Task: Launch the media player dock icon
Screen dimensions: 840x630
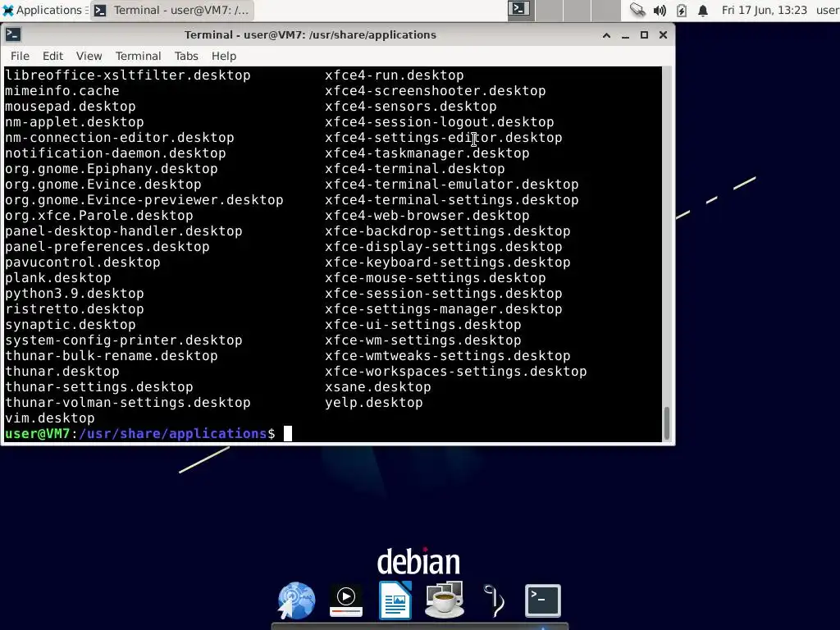Action: (x=346, y=600)
